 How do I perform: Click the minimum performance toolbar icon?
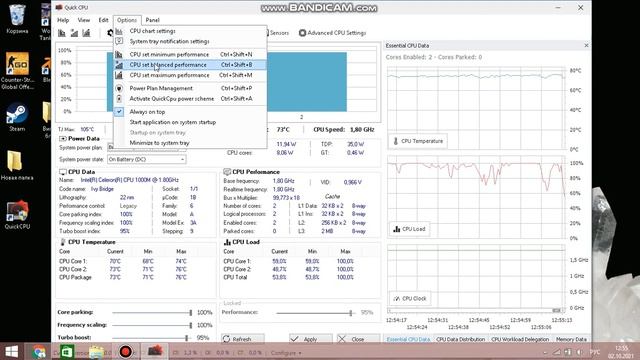tap(62, 33)
